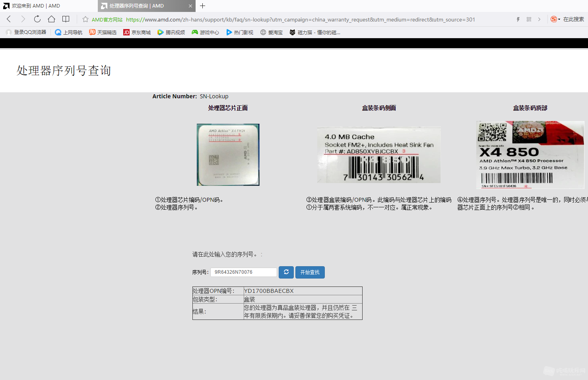
Task: Close the 处理器序列号查询 tab
Action: 190,6
